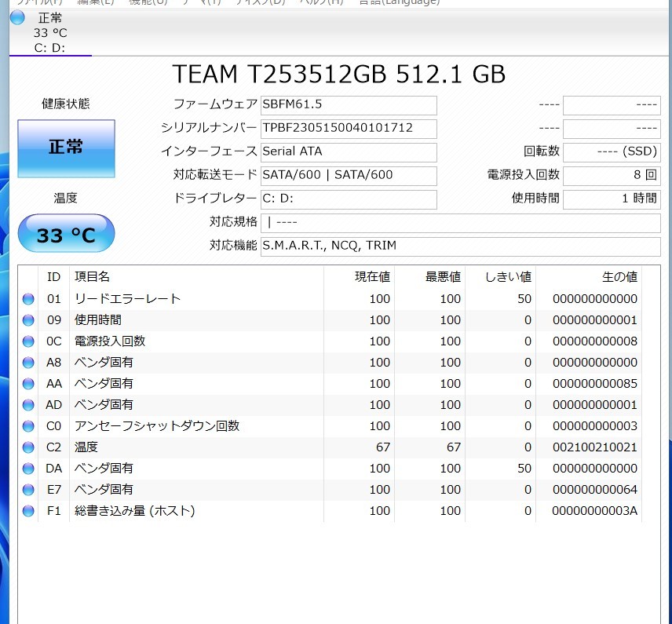
Task: Click the firmware field SBFM61.5
Action: [x=349, y=104]
